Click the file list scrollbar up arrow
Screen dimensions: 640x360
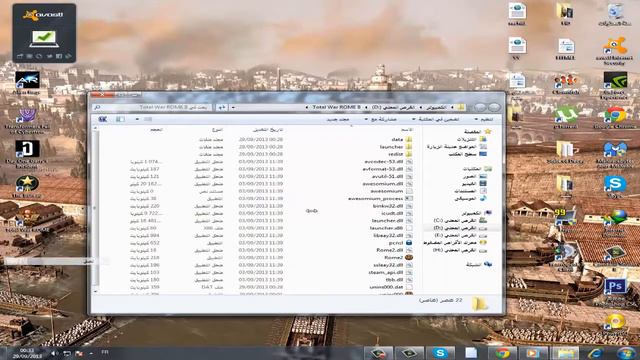[96, 128]
